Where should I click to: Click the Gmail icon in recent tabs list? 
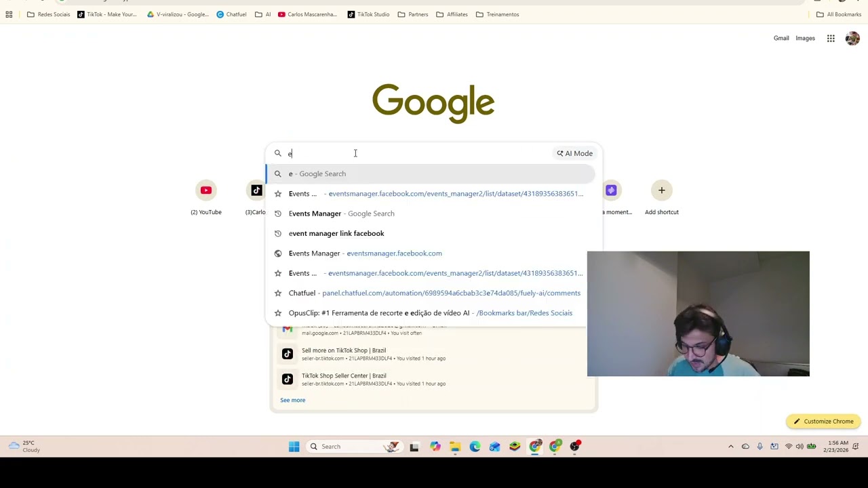coord(288,329)
